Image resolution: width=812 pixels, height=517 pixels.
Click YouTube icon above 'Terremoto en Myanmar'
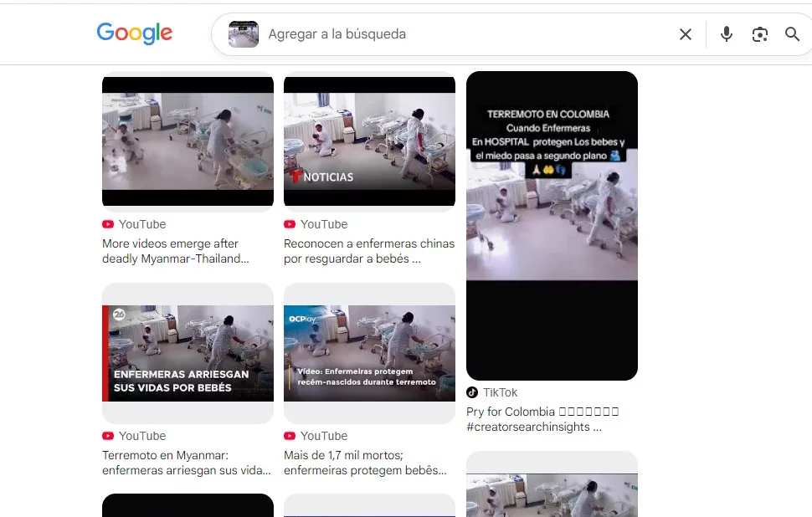pos(108,436)
